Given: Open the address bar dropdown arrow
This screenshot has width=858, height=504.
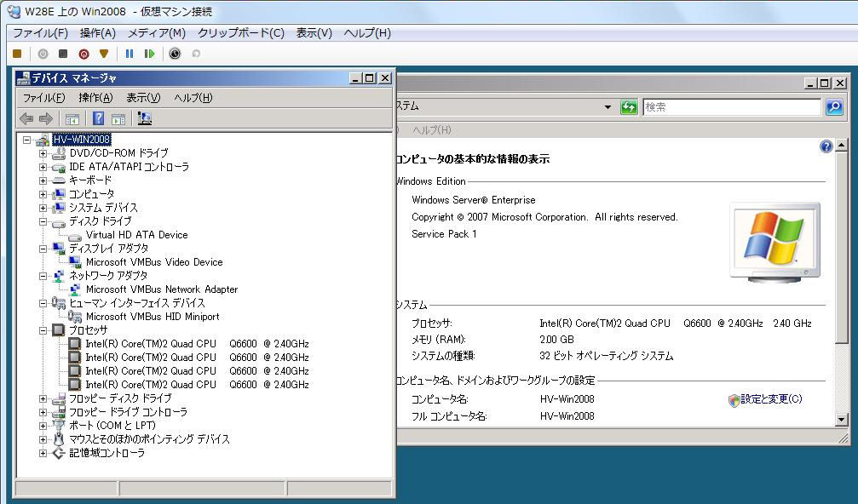Looking at the screenshot, I should click(x=608, y=107).
